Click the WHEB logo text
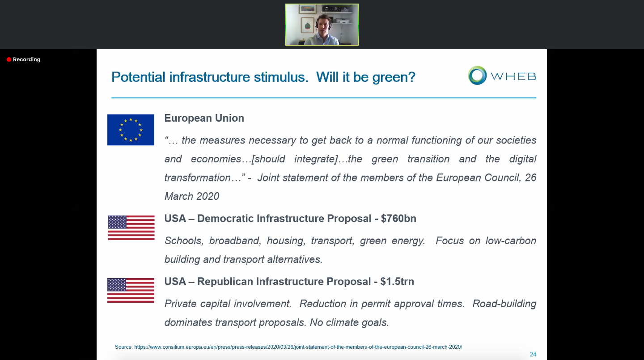The image size is (644, 360). (x=513, y=76)
